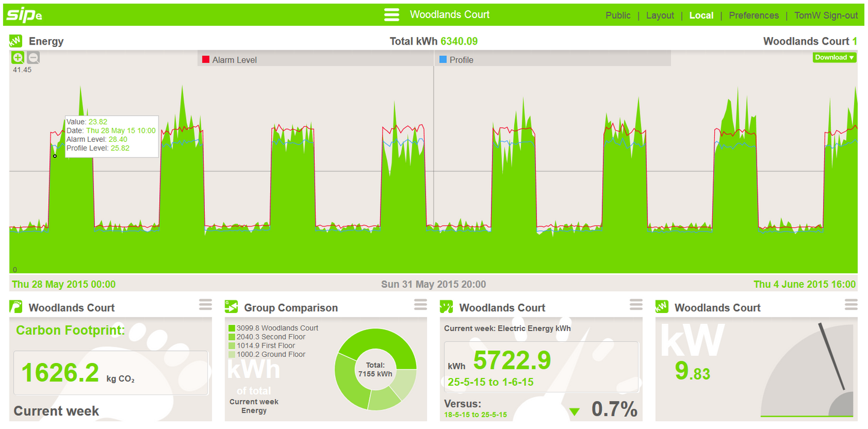Click the Electric Energy widget icon
Viewport: 868px width, 429px height.
[447, 307]
